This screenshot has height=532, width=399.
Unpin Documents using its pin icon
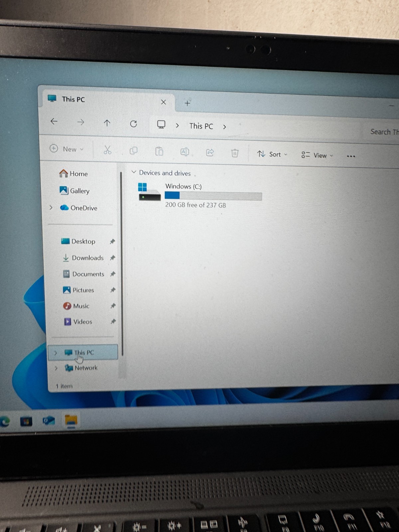113,274
